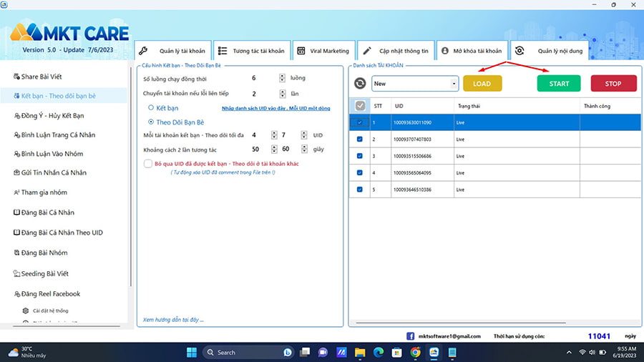Open Task View from the taskbar
The height and width of the screenshot is (362, 644).
[305, 352]
